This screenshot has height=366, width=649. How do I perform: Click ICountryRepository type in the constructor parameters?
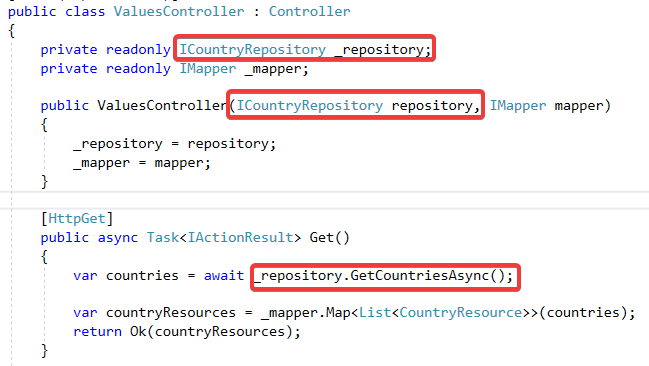click(310, 106)
